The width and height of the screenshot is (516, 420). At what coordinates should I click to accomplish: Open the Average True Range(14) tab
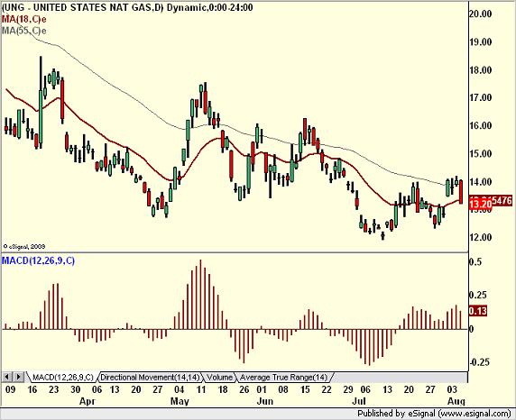click(x=283, y=378)
